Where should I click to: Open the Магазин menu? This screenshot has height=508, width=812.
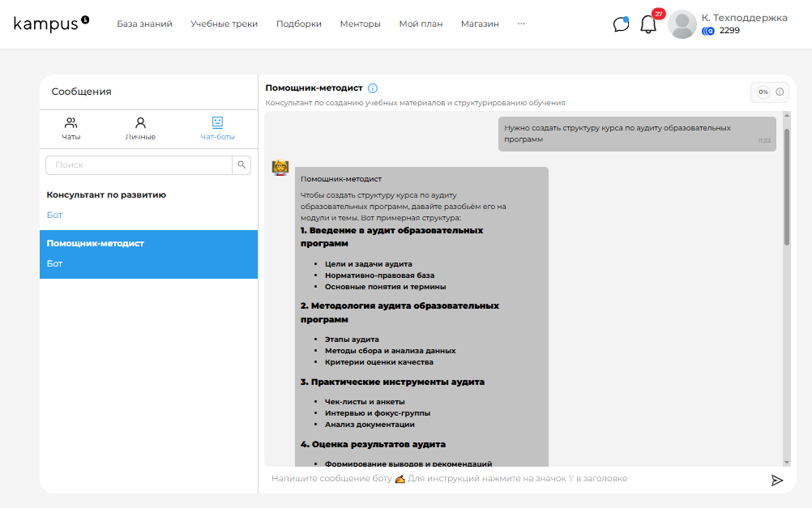[480, 23]
